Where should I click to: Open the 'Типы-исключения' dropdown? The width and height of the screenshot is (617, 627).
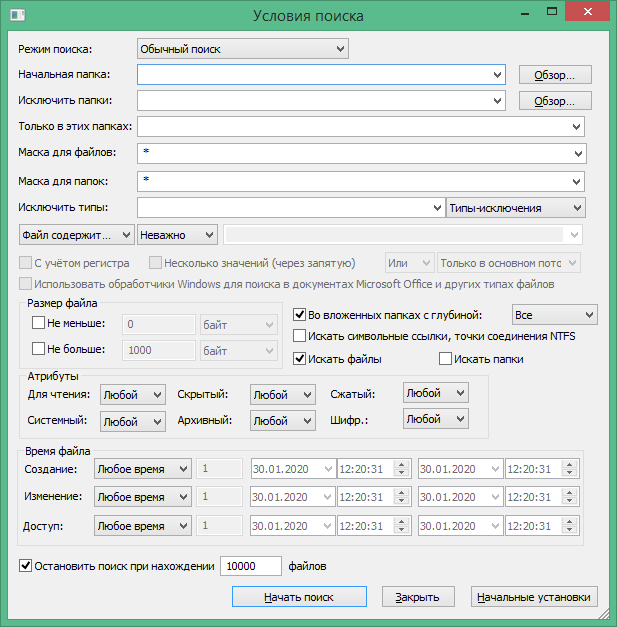pos(516,208)
